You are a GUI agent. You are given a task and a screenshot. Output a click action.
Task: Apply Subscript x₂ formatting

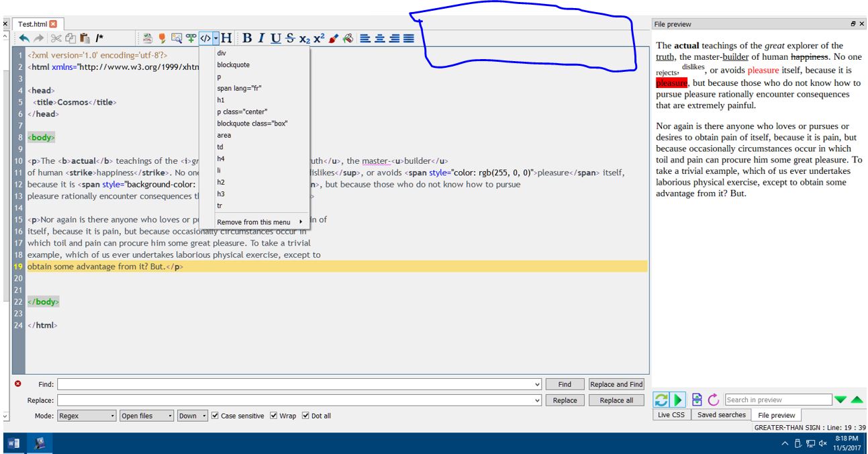pyautogui.click(x=305, y=38)
